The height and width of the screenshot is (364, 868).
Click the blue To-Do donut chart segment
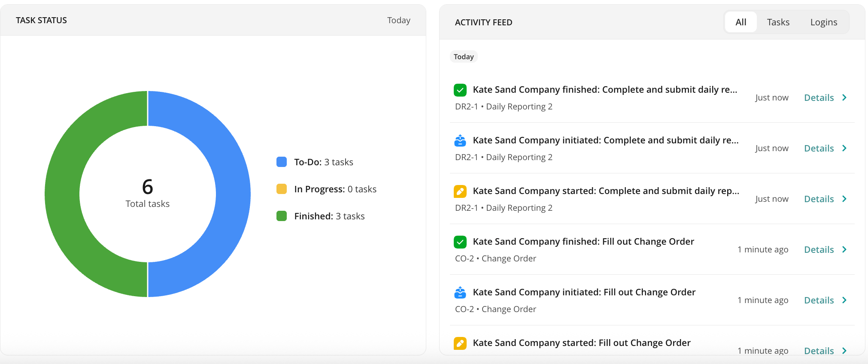(233, 194)
